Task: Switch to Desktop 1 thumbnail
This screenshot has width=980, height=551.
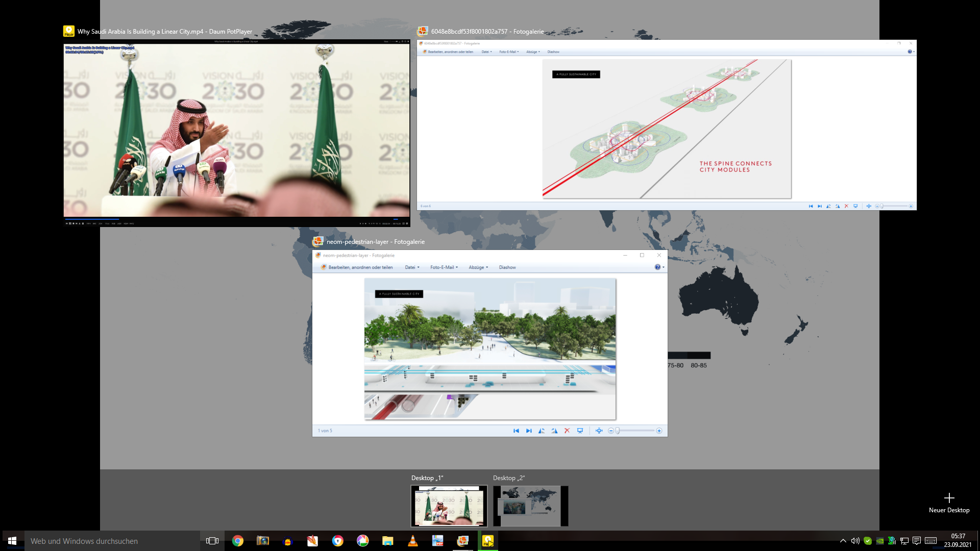Action: click(449, 506)
